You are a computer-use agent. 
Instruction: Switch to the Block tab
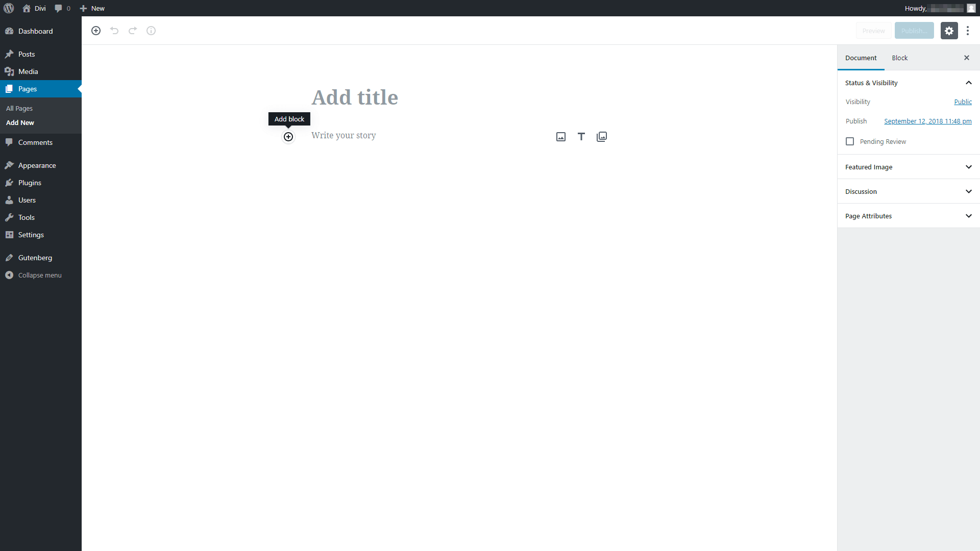pos(900,58)
